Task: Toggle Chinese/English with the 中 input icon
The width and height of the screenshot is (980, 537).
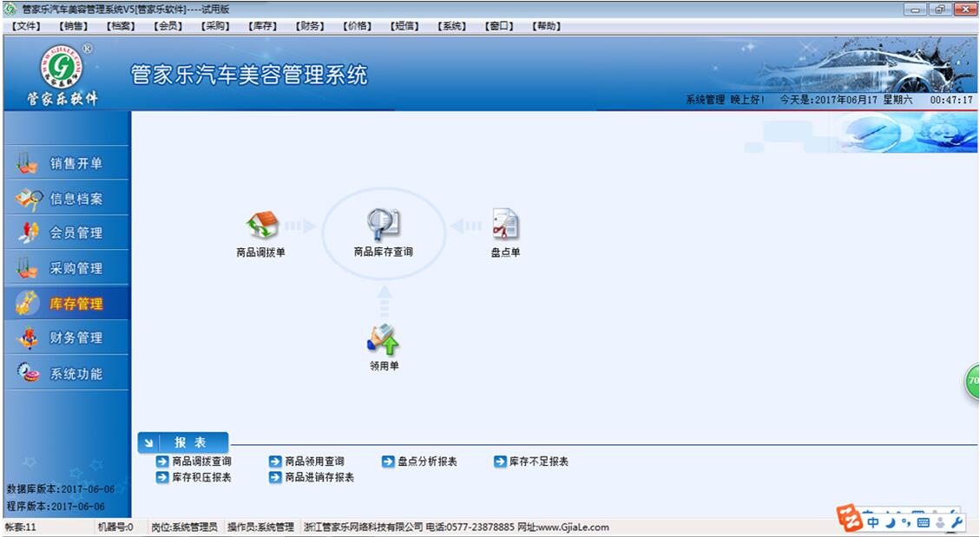Action: (874, 524)
